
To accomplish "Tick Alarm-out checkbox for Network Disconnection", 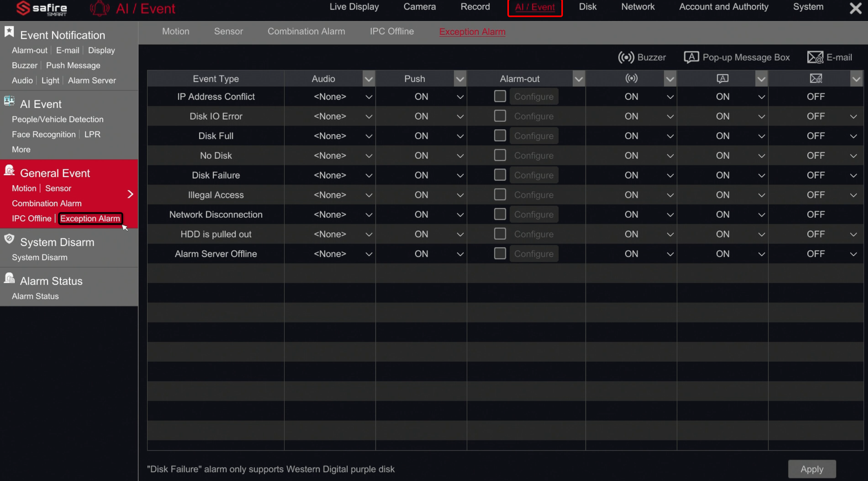I will (x=500, y=214).
